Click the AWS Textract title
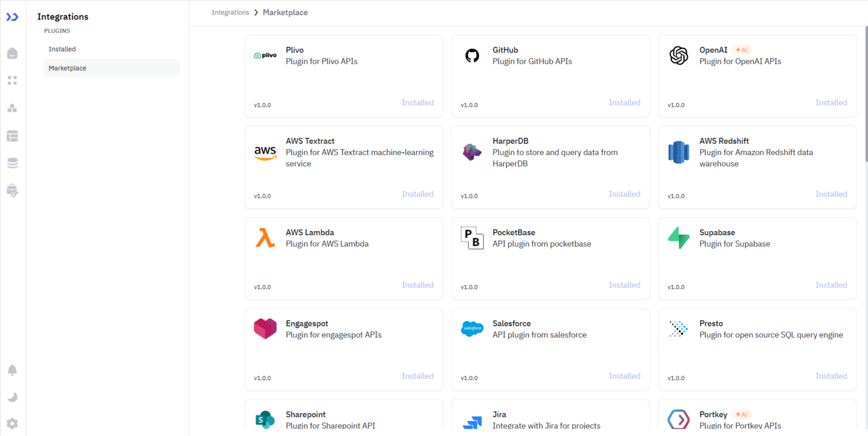 [x=310, y=141]
